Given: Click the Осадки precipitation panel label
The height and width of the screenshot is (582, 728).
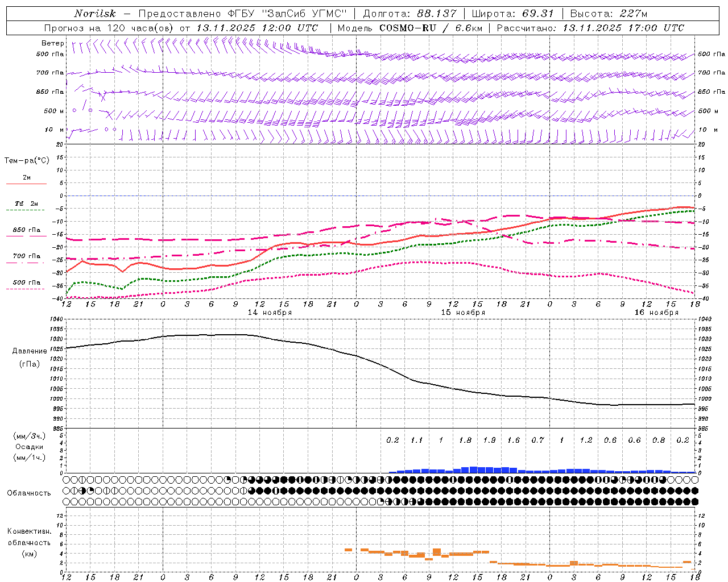Looking at the screenshot, I should tap(30, 447).
